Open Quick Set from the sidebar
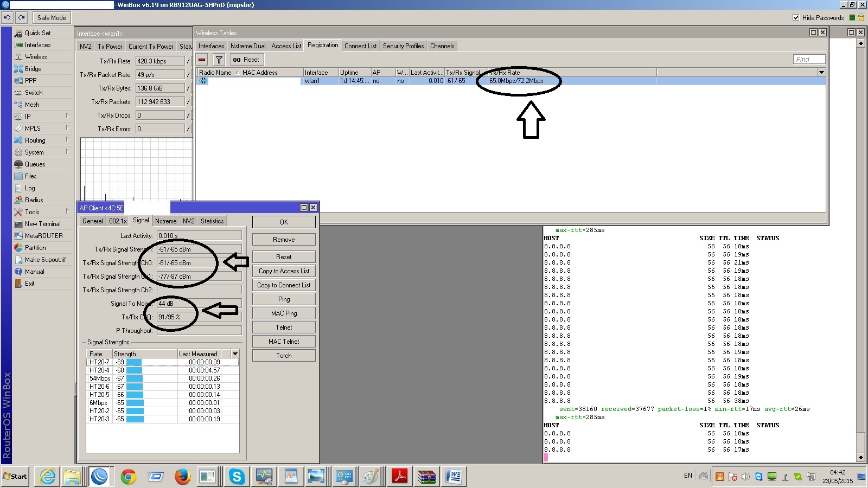Screen dimensions: 868x488 point(37,33)
